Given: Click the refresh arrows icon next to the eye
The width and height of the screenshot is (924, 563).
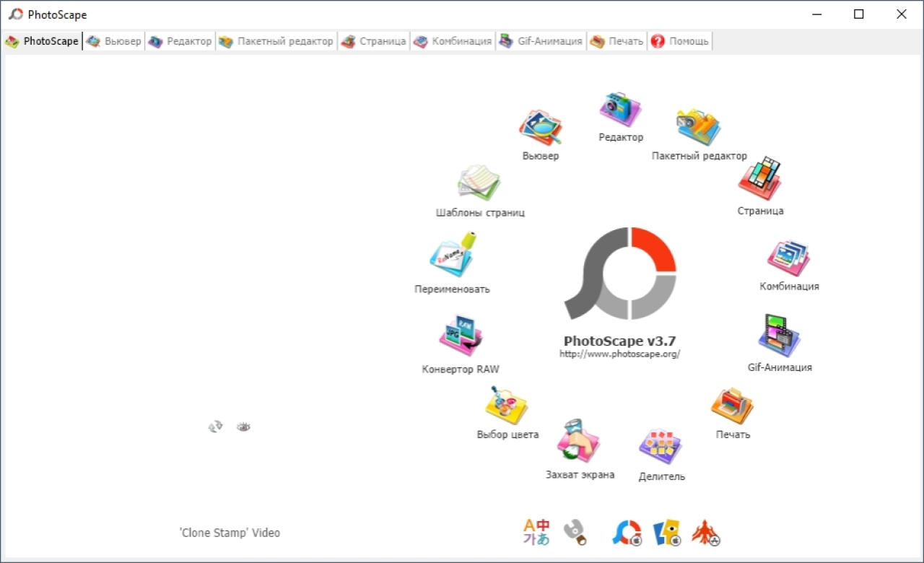Looking at the screenshot, I should pos(215,427).
